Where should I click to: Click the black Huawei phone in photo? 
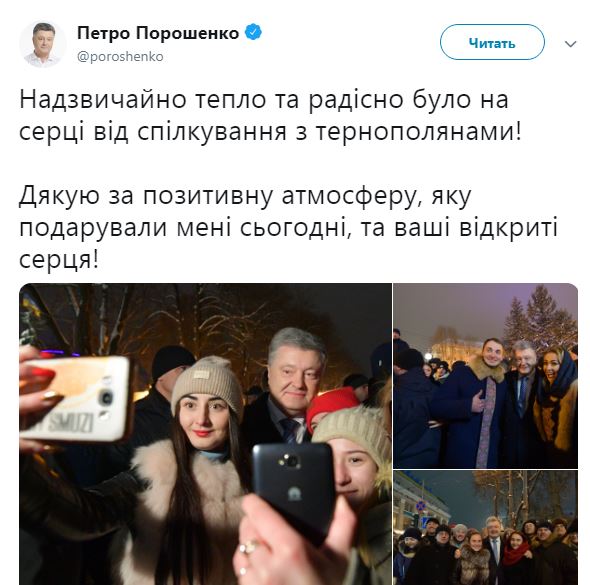point(292,489)
